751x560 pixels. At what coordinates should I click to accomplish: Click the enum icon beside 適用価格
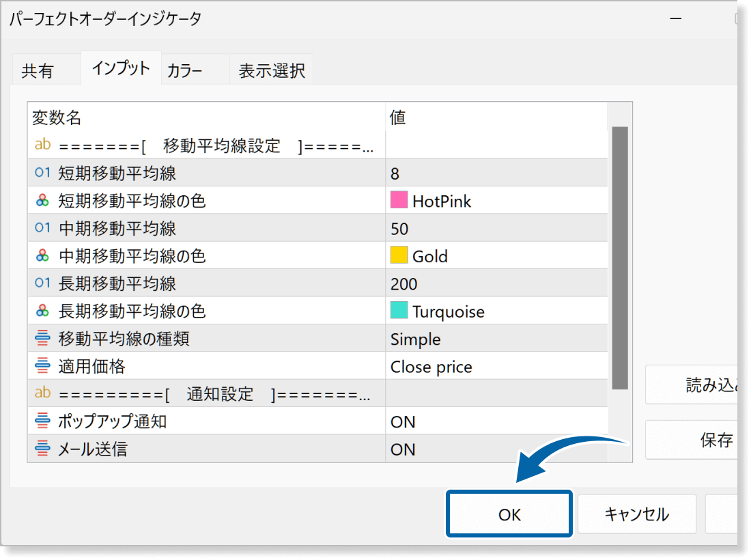tap(42, 367)
